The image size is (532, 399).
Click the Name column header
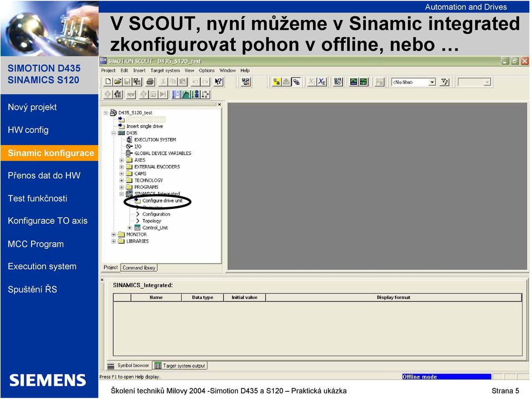tap(156, 298)
